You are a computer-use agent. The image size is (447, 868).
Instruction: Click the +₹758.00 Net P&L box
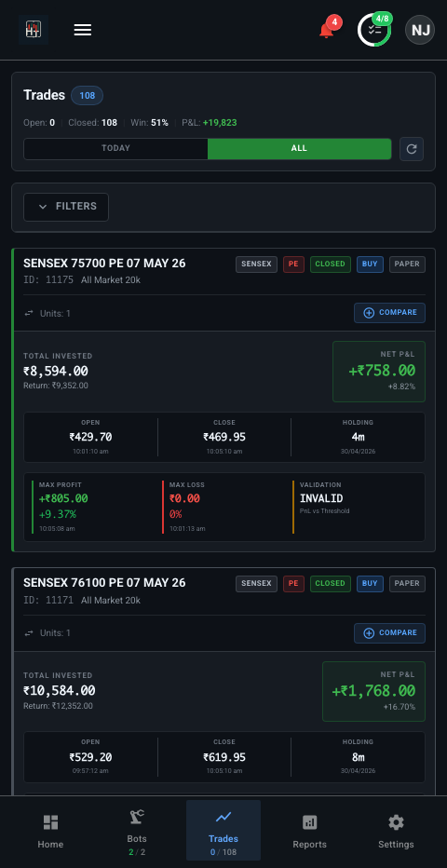[x=379, y=372]
